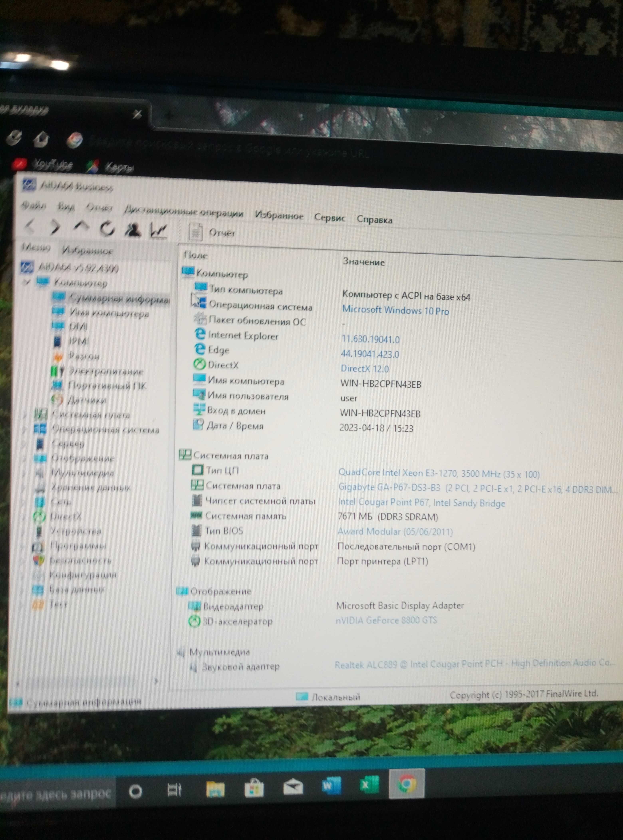Expand Мультимедиа tree node
623x840 pixels.
pyautogui.click(x=24, y=473)
